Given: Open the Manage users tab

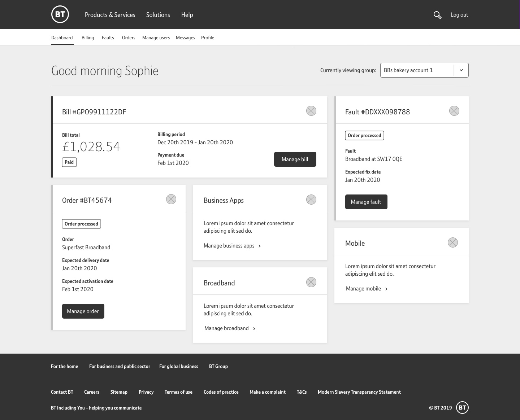Looking at the screenshot, I should 156,38.
